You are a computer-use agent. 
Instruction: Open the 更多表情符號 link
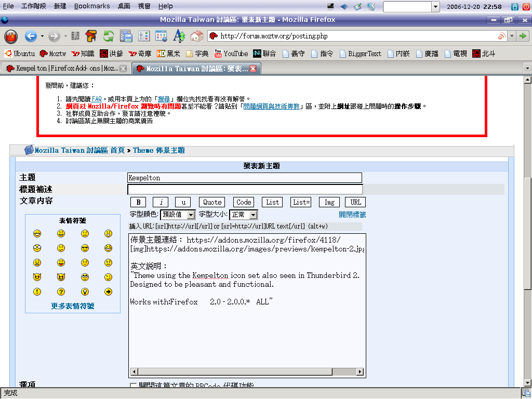pyautogui.click(x=73, y=306)
